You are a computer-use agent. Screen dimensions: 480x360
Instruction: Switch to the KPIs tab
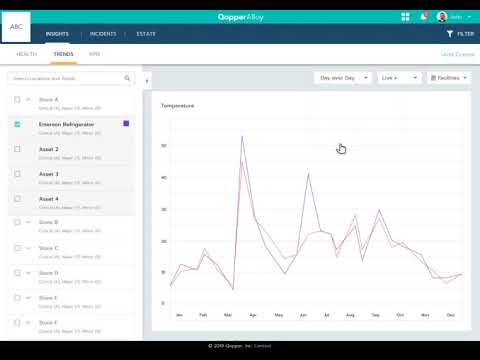[94, 54]
